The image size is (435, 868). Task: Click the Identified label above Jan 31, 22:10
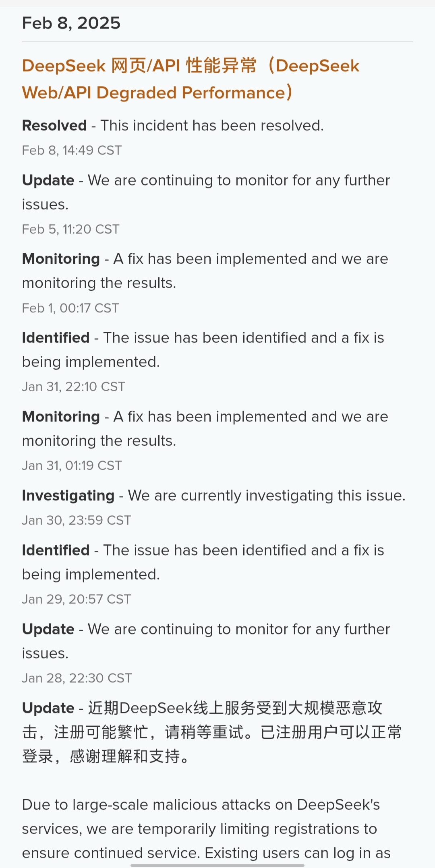[x=56, y=338]
